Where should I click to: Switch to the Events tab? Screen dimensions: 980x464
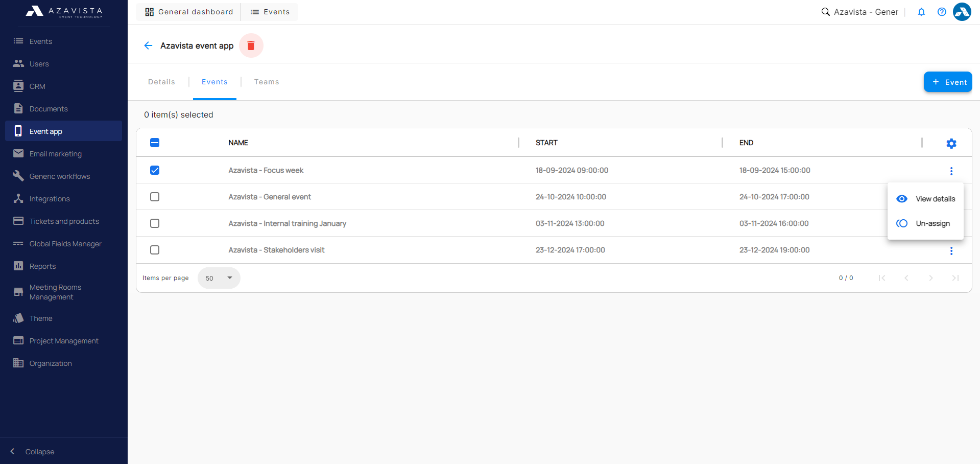214,82
